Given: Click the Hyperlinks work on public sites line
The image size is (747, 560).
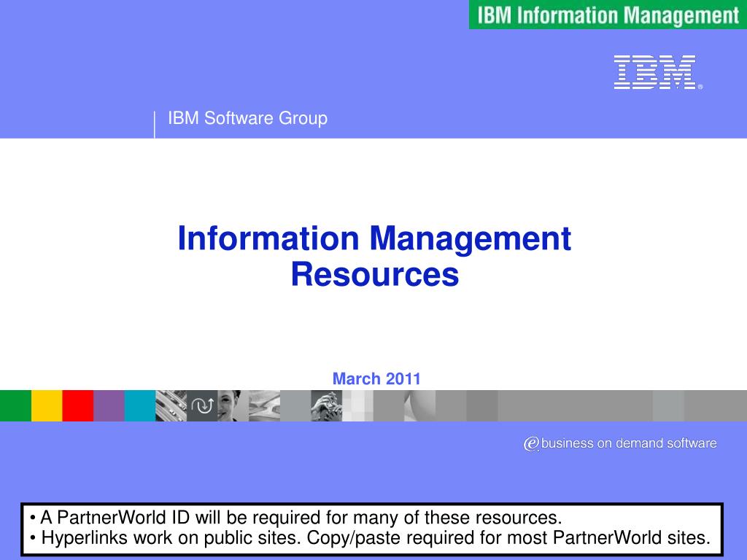Looking at the screenshot, I should coord(370,538).
